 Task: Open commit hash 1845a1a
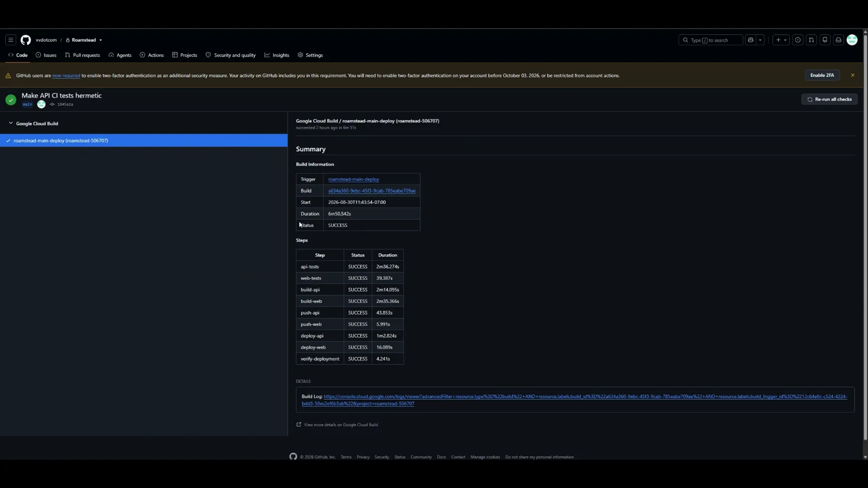pos(65,105)
